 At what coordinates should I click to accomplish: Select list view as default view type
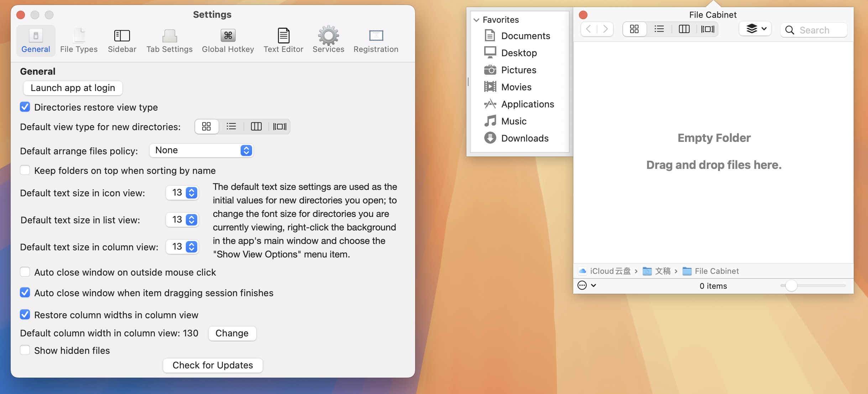click(231, 126)
